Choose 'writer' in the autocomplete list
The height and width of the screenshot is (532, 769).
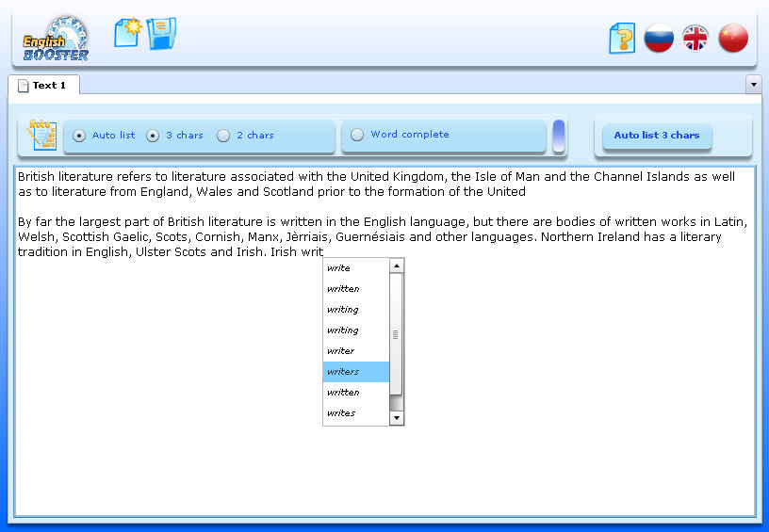(x=355, y=351)
